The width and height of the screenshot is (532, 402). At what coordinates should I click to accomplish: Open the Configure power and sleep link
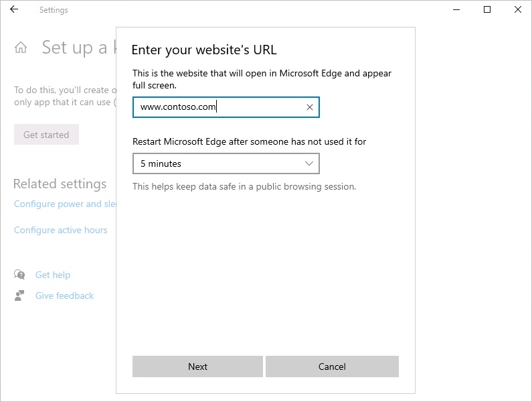coord(65,204)
